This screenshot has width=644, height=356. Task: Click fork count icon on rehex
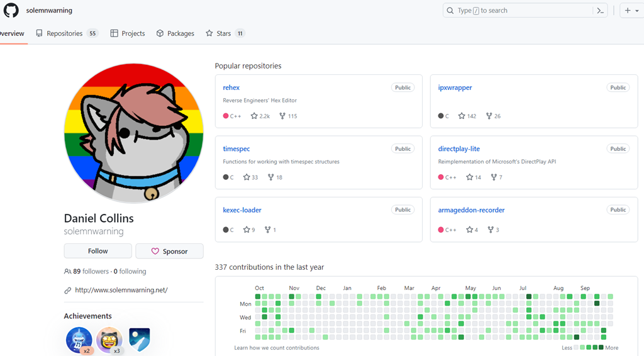(x=282, y=116)
